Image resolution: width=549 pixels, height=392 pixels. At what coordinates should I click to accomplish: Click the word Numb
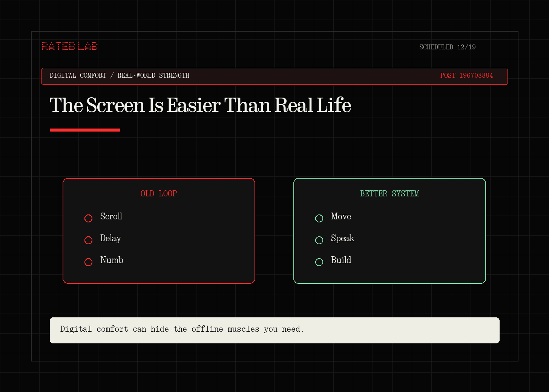click(112, 260)
